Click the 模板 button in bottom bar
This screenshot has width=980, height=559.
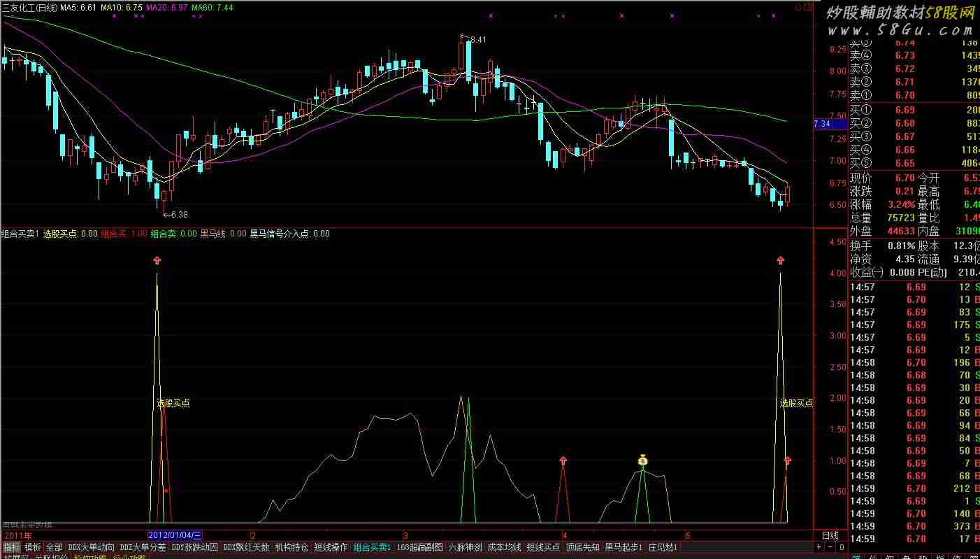[33, 547]
